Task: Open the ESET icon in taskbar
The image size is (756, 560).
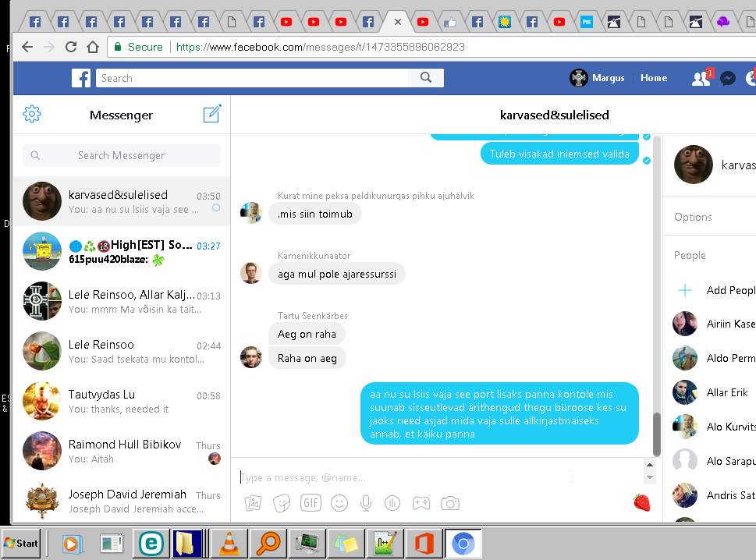Action: 151,544
